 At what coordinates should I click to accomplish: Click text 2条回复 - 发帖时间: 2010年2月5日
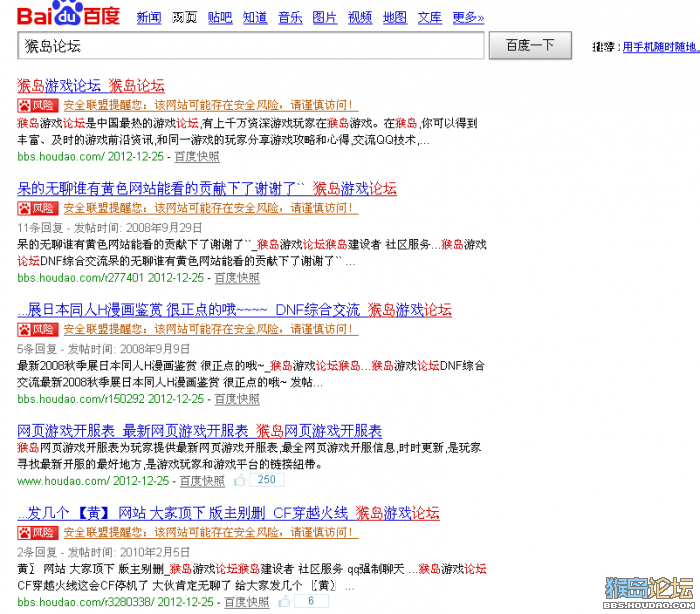104,553
